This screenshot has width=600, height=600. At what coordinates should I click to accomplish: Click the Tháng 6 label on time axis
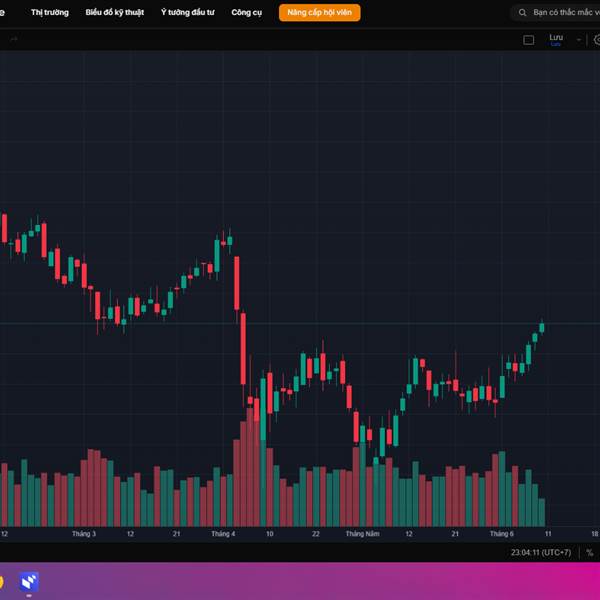[502, 533]
